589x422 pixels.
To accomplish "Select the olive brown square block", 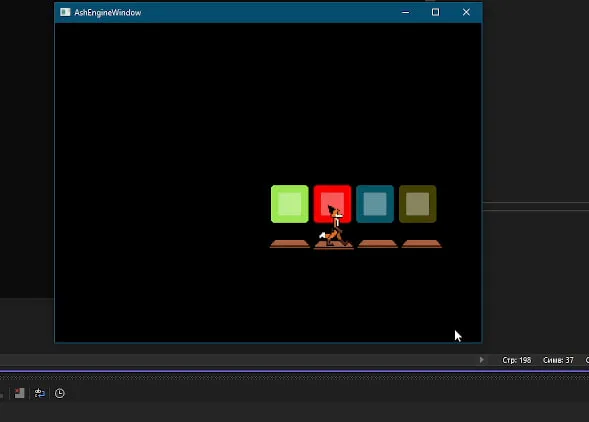I will tap(418, 204).
